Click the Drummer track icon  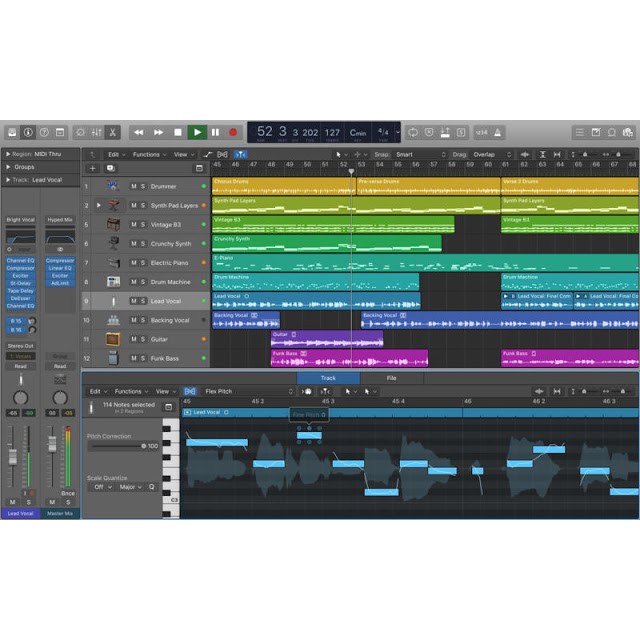click(x=113, y=186)
